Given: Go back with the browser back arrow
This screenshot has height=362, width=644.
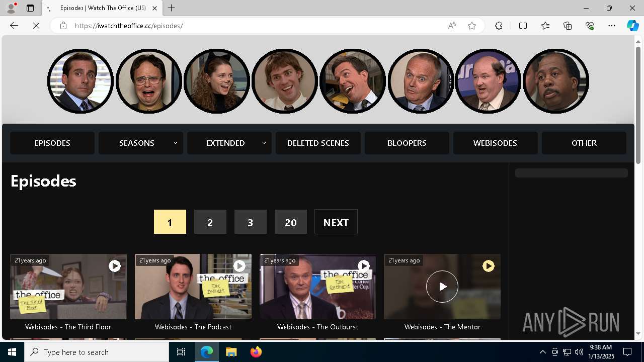Looking at the screenshot, I should click(14, 26).
